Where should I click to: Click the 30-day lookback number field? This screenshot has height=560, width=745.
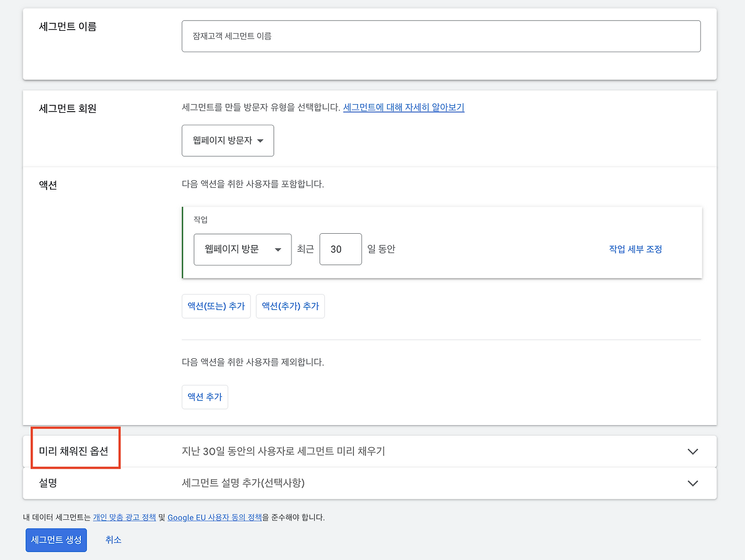click(x=340, y=249)
